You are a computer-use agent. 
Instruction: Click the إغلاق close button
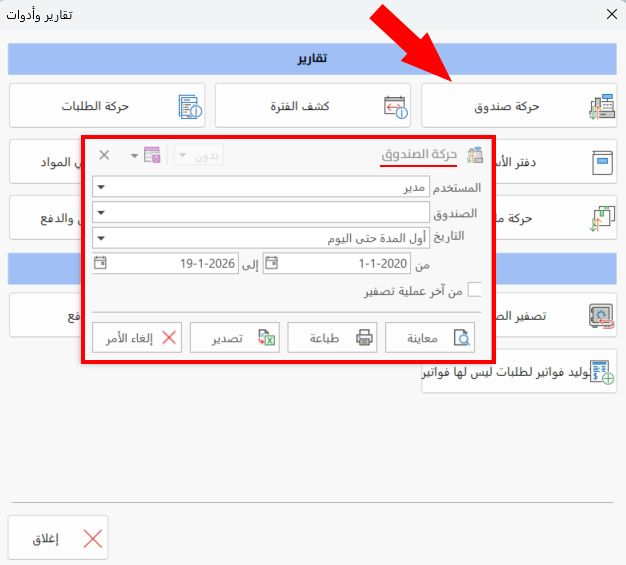58,537
